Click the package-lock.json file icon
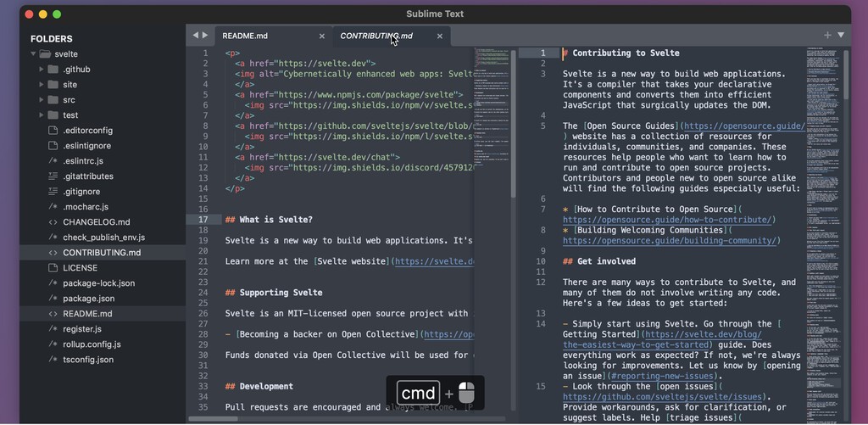 53,283
